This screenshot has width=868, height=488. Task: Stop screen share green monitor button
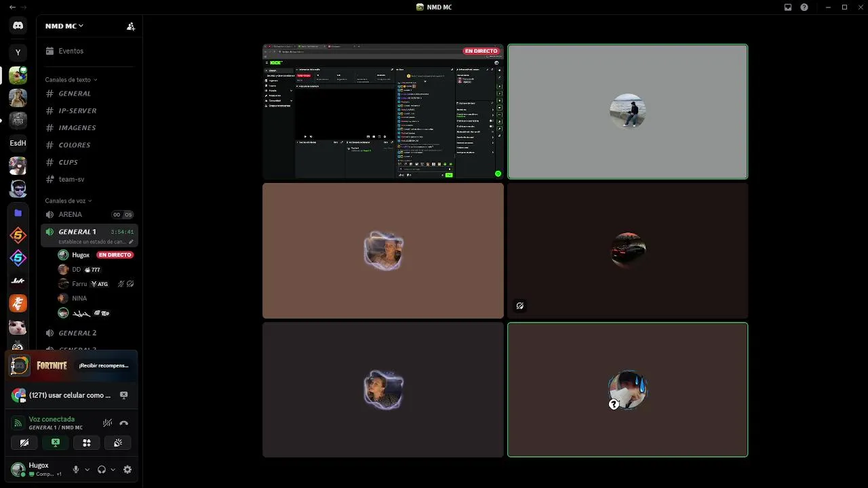coord(56,443)
